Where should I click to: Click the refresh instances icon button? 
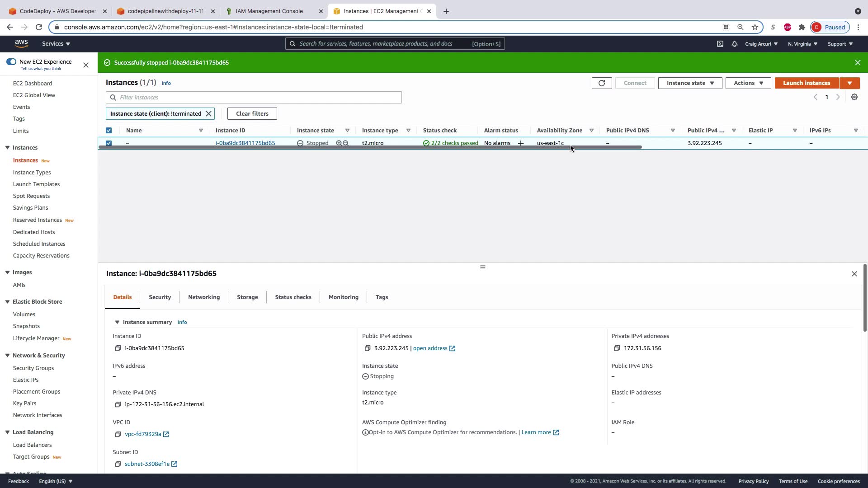click(601, 83)
